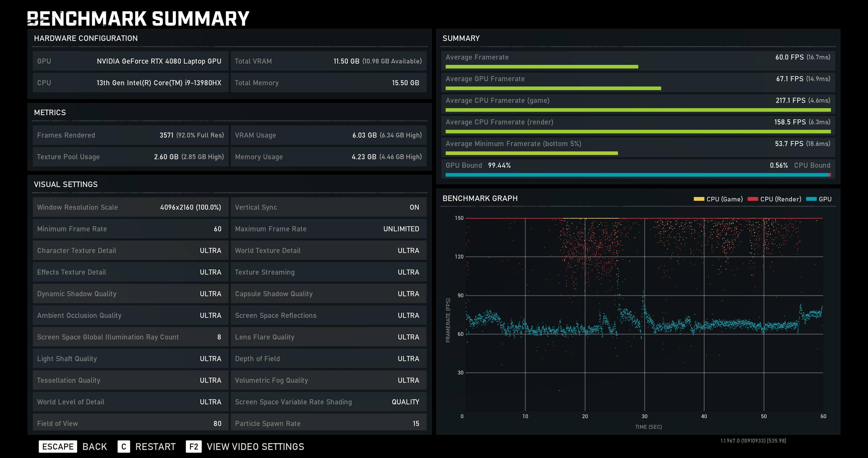The width and height of the screenshot is (868, 458).
Task: Select Window Resolution Scale row
Action: [130, 207]
